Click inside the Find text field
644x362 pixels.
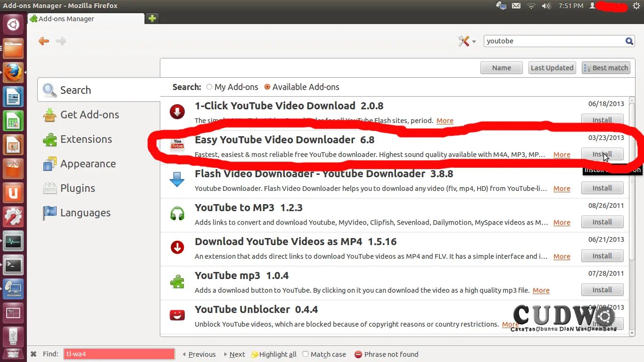[x=118, y=354]
